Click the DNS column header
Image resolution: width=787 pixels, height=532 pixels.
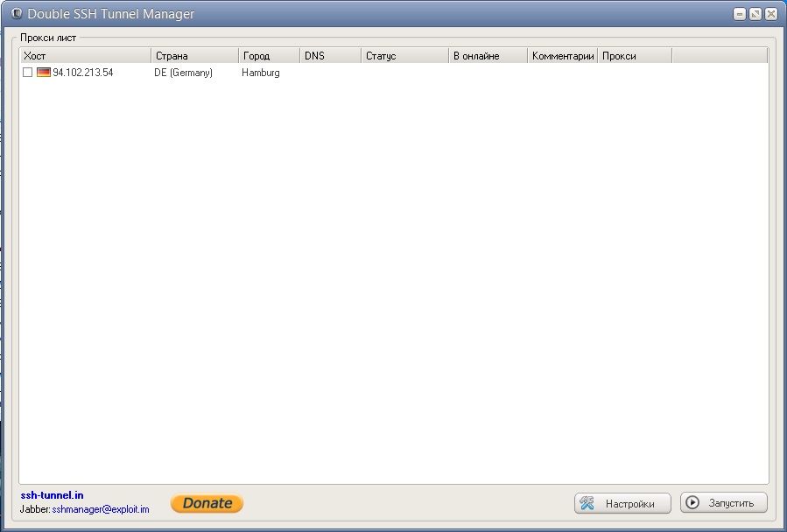330,56
